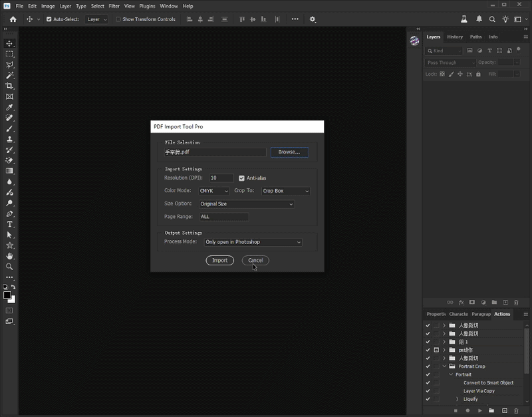Screen dimensions: 532x417
Task: Select the Rectangular Marquee tool
Action: (9, 55)
